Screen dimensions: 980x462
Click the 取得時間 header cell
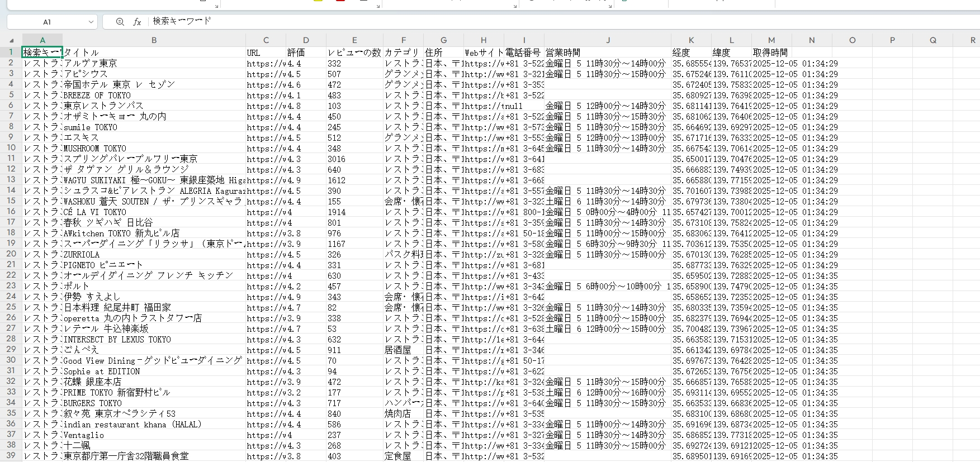[x=771, y=53]
